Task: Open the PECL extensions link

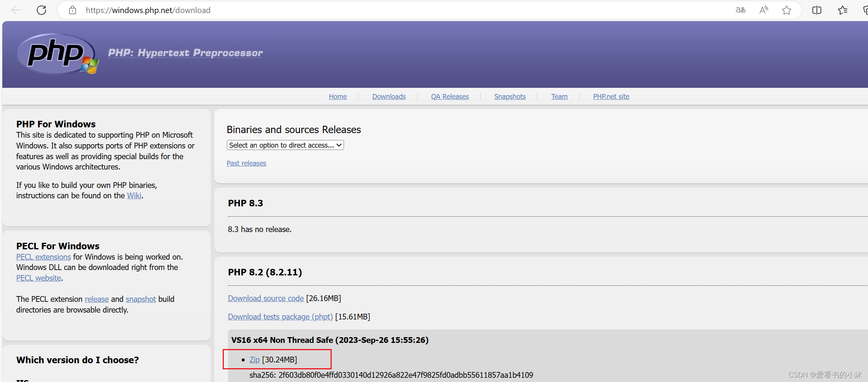Action: (43, 257)
